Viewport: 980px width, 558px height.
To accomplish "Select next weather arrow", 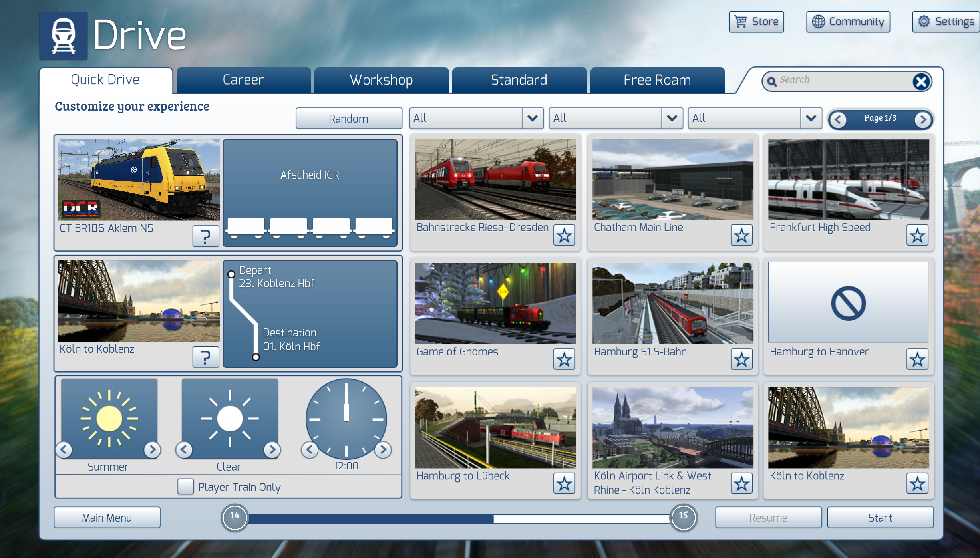I will (272, 450).
